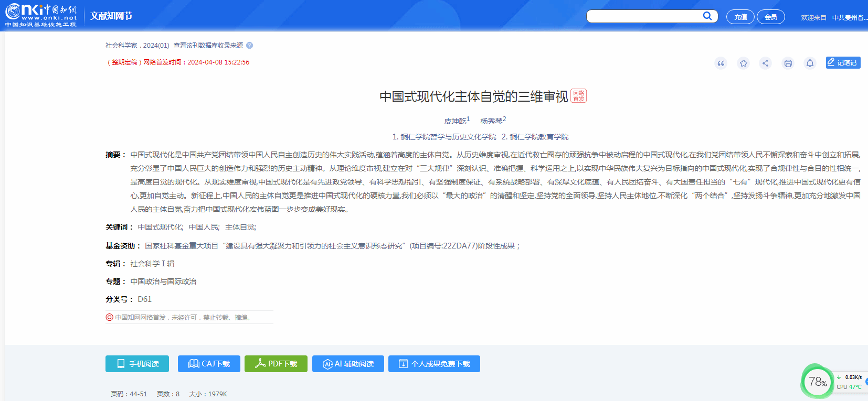The image size is (868, 401).
Task: Click inside the top search field
Action: pyautogui.click(x=644, y=16)
